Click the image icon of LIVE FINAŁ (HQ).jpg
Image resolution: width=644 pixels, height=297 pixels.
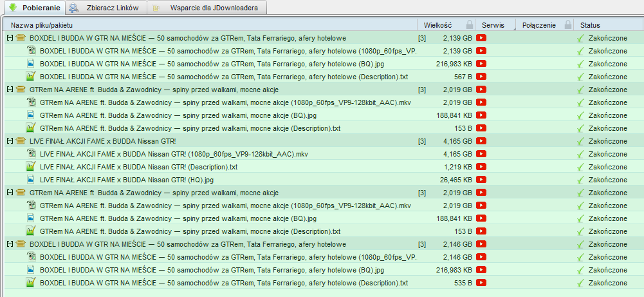click(x=30, y=180)
